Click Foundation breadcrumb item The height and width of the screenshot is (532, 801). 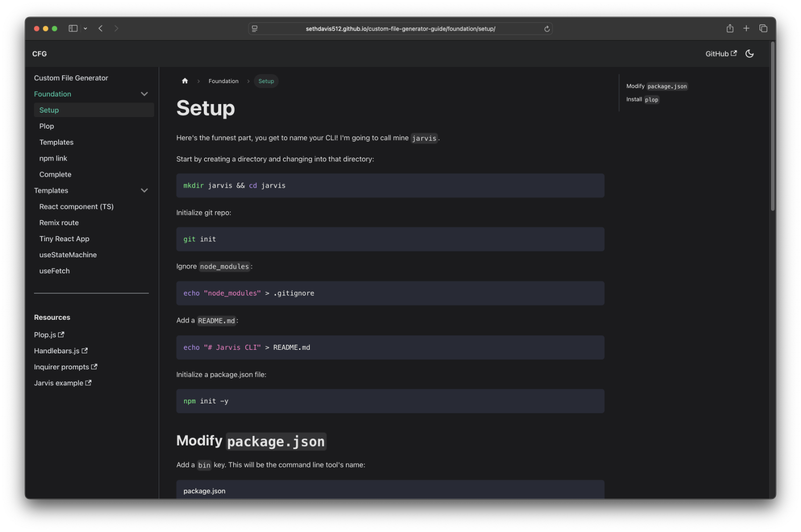(223, 81)
